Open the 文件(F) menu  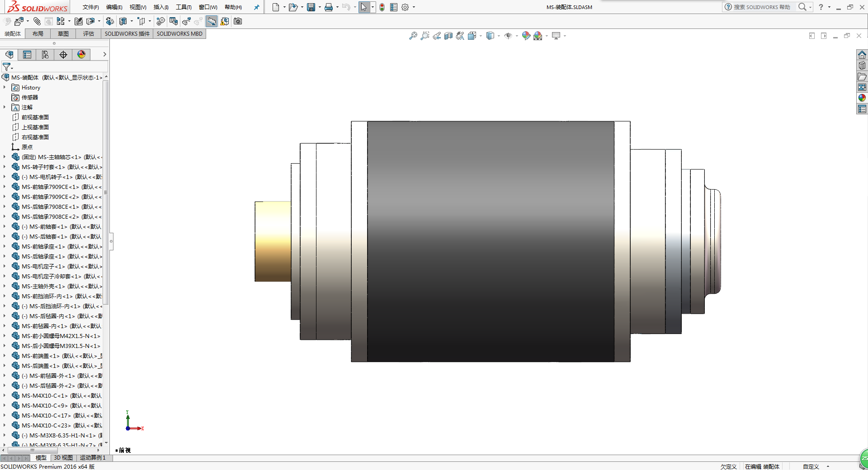(90, 7)
